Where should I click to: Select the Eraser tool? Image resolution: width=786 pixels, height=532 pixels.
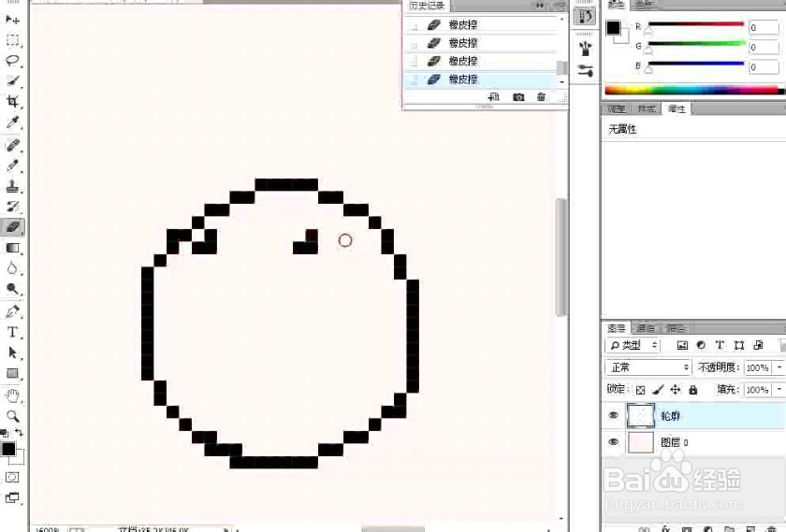coord(12,227)
